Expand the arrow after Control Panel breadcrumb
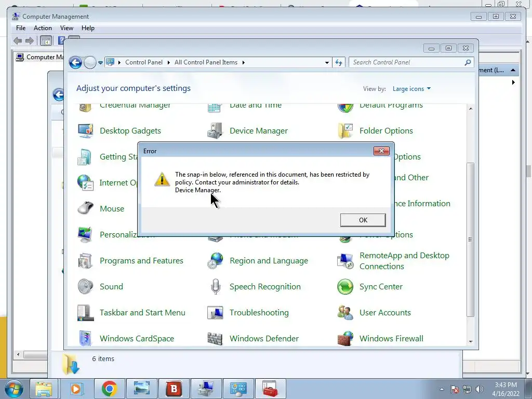The height and width of the screenshot is (399, 532). point(169,62)
